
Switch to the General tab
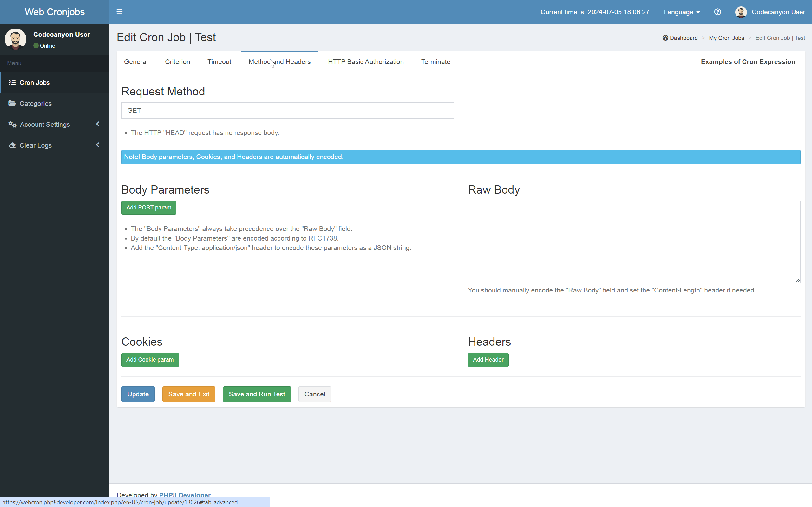(135, 62)
